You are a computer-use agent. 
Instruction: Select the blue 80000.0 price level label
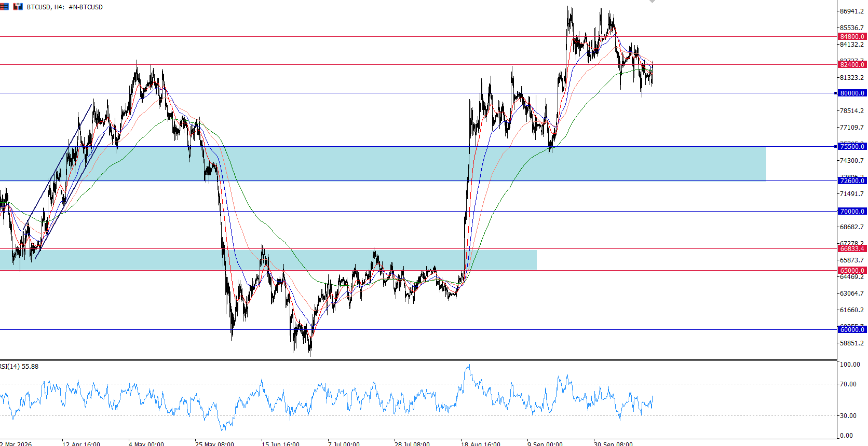click(852, 93)
